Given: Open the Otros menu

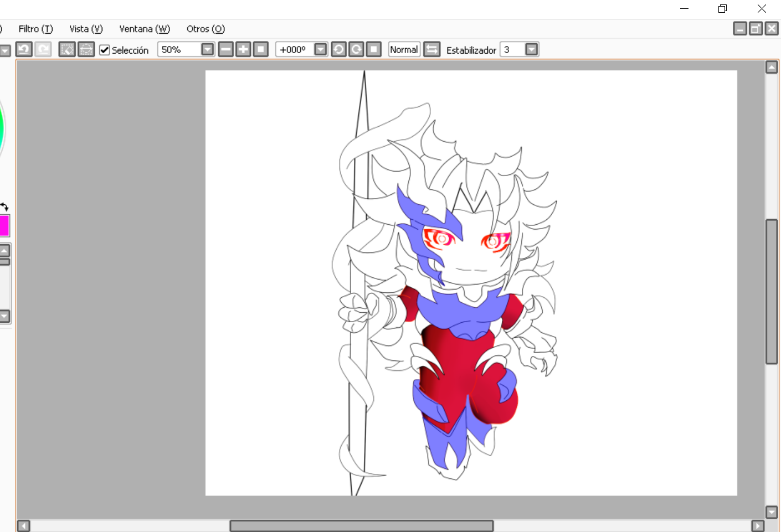Looking at the screenshot, I should (x=205, y=29).
